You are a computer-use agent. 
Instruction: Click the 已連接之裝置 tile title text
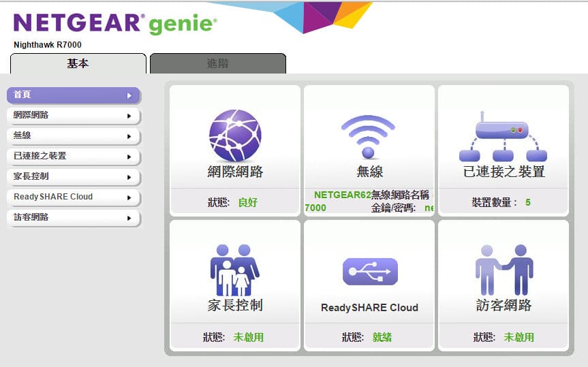click(x=504, y=172)
